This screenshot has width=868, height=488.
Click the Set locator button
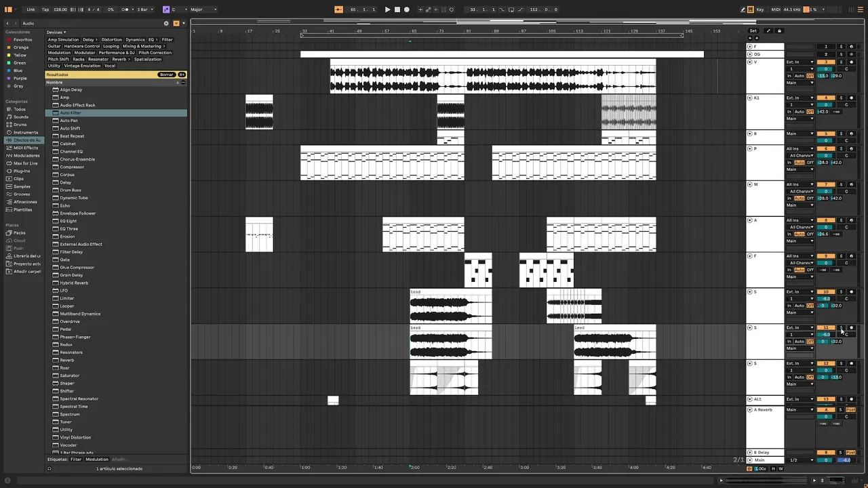click(753, 30)
